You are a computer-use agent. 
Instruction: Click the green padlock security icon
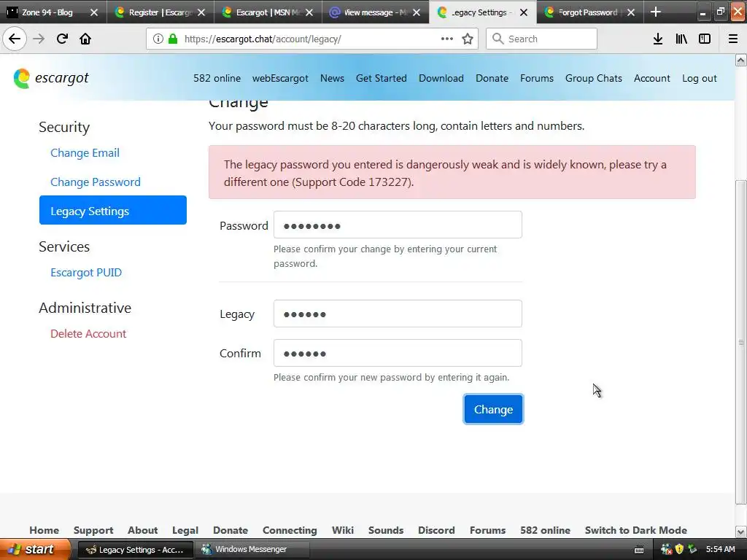pos(173,39)
